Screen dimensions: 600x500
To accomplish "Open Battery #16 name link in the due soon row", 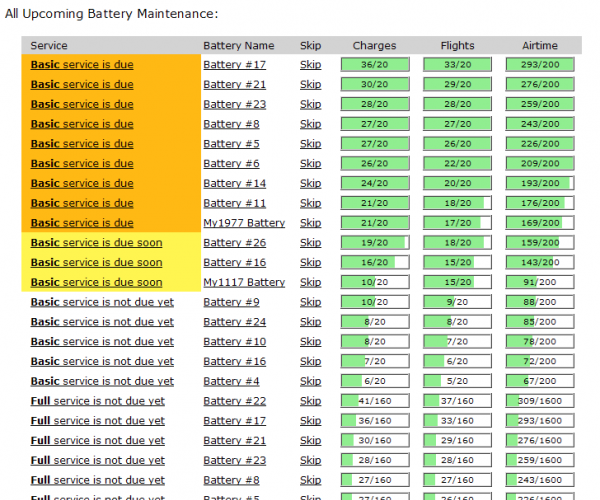I will point(235,263).
